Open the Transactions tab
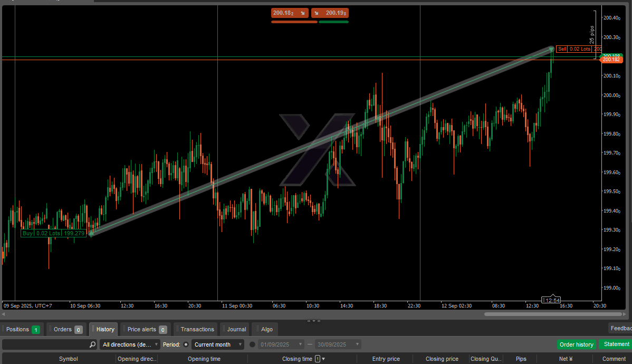Image resolution: width=632 pixels, height=364 pixels. pyautogui.click(x=196, y=329)
